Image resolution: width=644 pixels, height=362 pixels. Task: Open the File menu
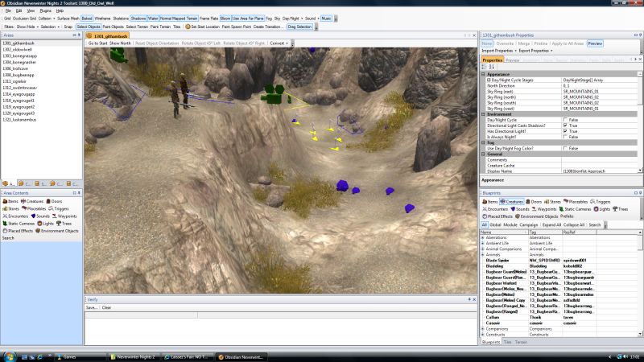tap(8, 10)
